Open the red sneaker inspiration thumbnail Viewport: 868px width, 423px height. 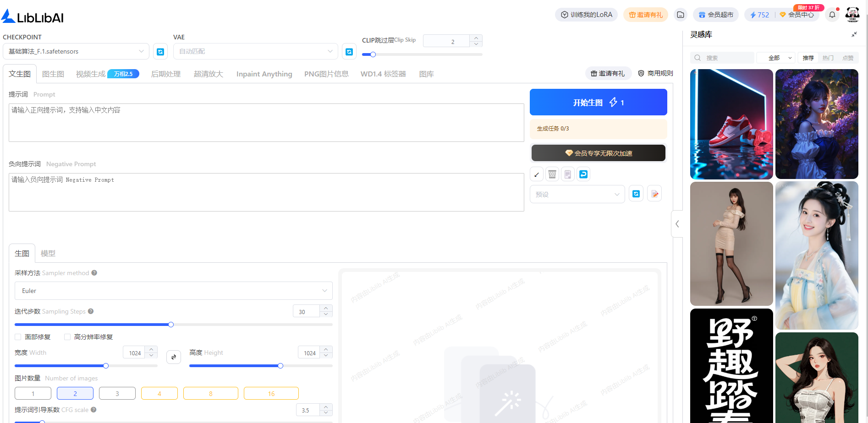pyautogui.click(x=731, y=124)
